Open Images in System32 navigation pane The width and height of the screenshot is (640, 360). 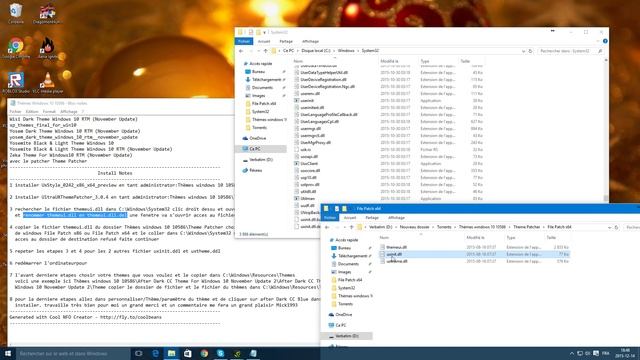click(258, 96)
